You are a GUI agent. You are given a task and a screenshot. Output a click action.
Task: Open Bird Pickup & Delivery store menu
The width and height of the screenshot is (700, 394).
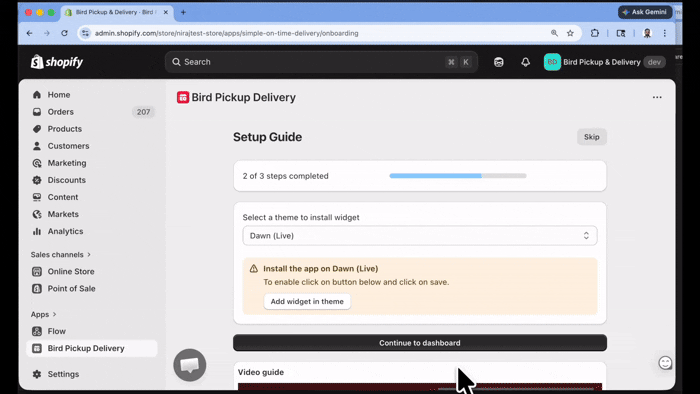(604, 62)
